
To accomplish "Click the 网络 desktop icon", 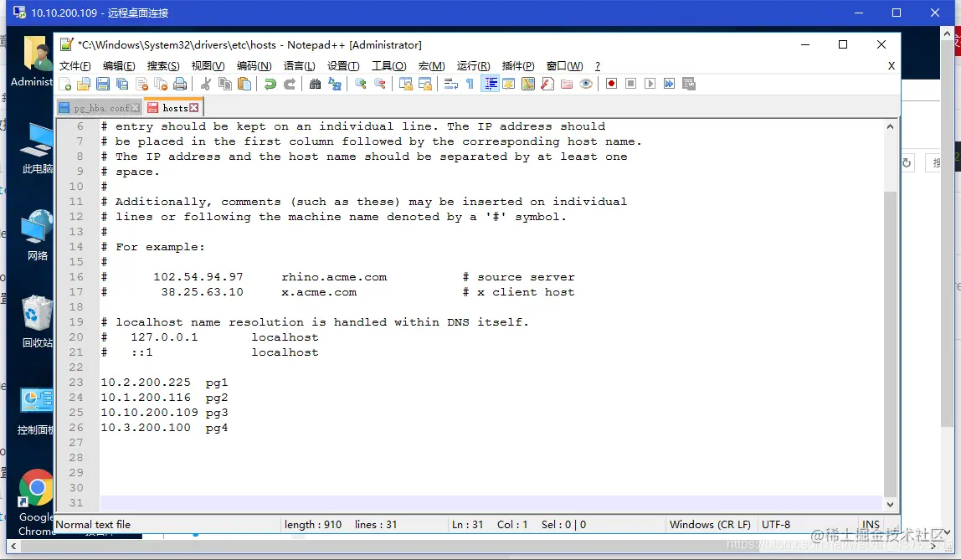I will coord(36,235).
